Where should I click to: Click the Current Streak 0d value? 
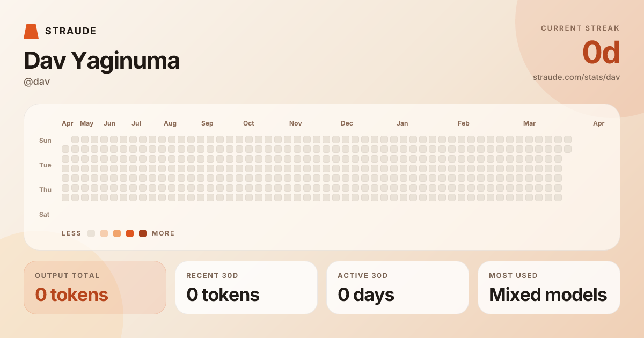[x=601, y=53]
